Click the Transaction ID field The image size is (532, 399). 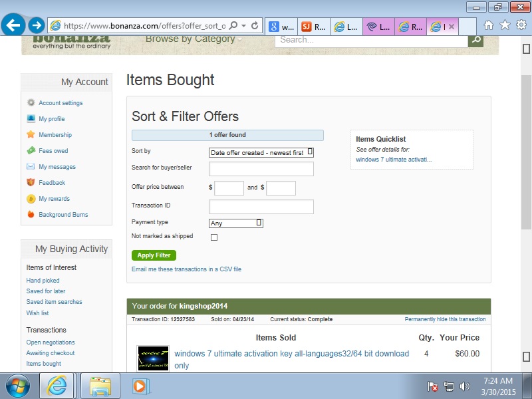tap(261, 207)
